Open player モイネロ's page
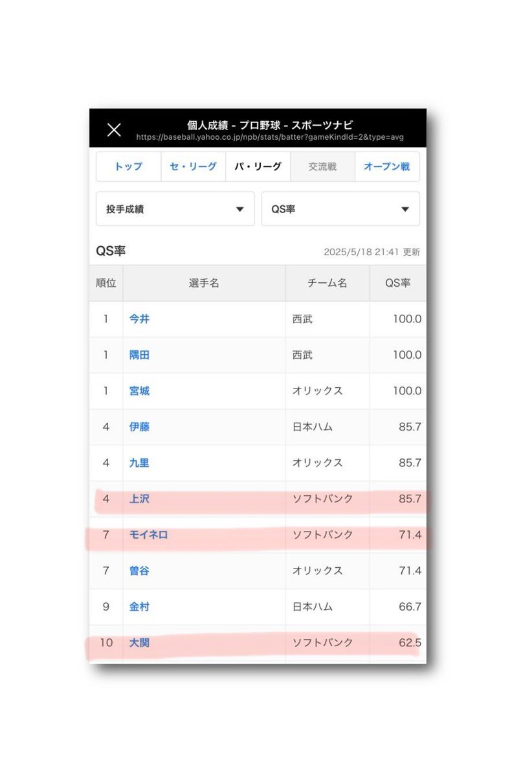Image resolution: width=532 pixels, height=777 pixels. click(148, 535)
